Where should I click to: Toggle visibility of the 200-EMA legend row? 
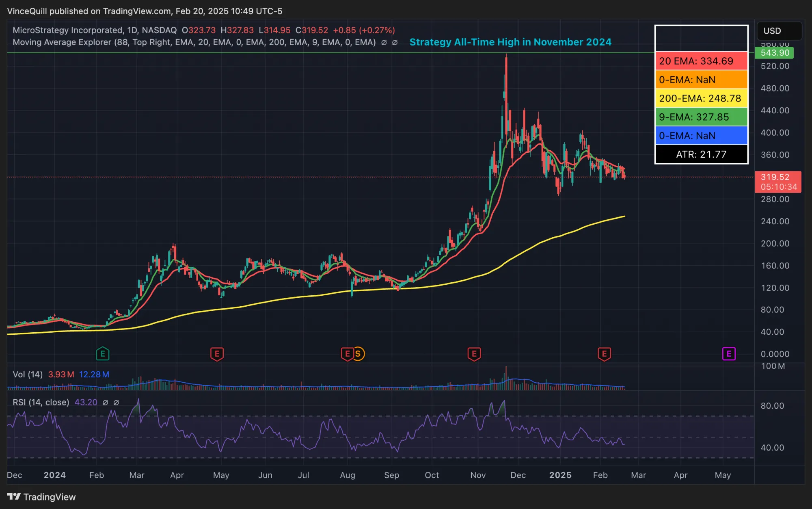pos(701,98)
